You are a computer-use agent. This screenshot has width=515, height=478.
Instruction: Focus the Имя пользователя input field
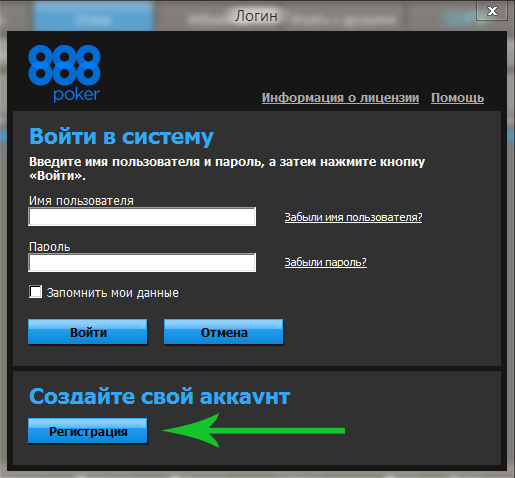(x=142, y=217)
